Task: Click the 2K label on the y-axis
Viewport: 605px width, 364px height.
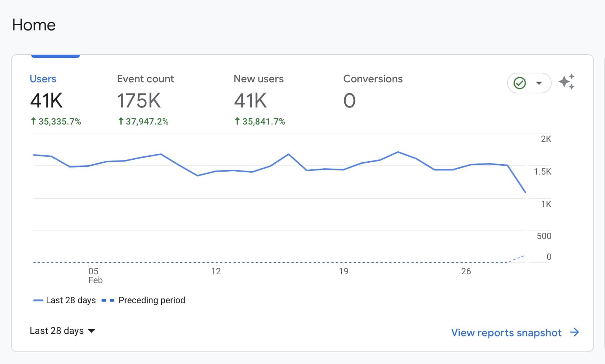Action: coord(546,139)
